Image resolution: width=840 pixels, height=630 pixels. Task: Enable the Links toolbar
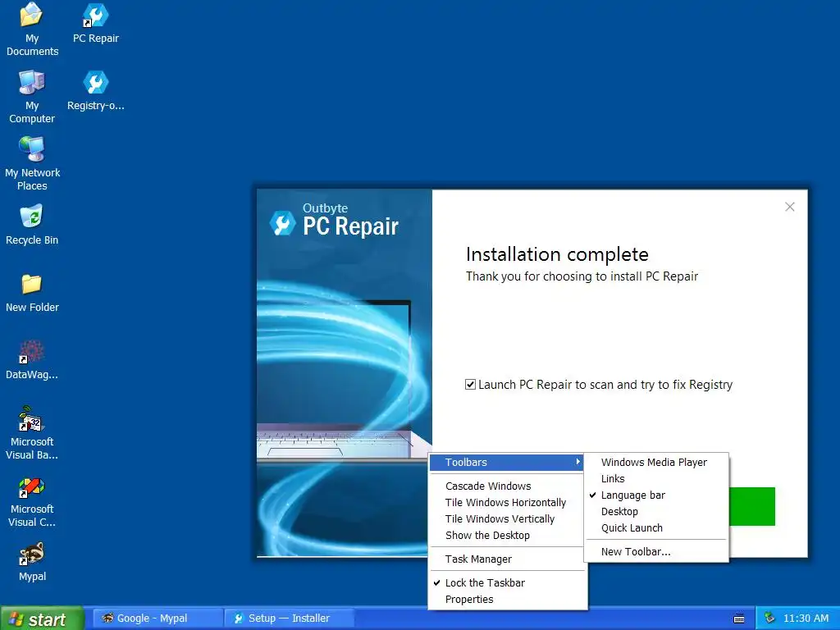[x=656, y=478]
